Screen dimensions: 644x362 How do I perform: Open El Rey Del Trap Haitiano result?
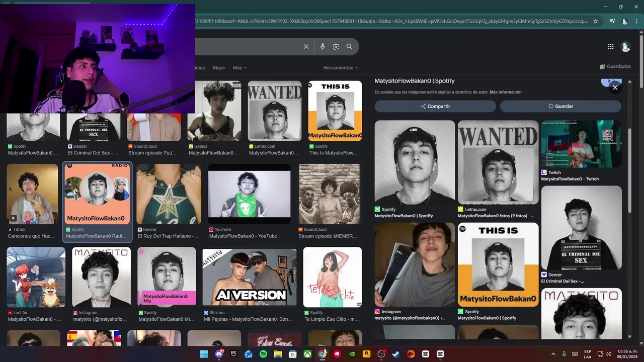[169, 194]
